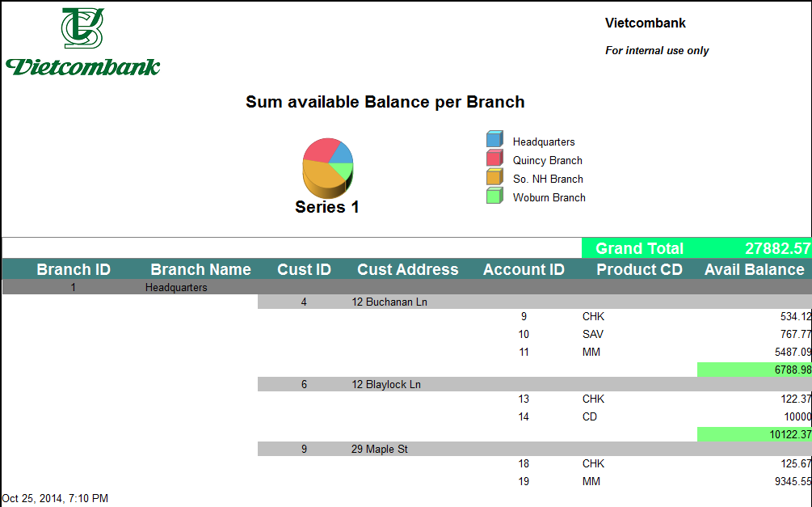Click the 12 Blaylock Ln address cell
The image size is (812, 507).
pos(386,385)
